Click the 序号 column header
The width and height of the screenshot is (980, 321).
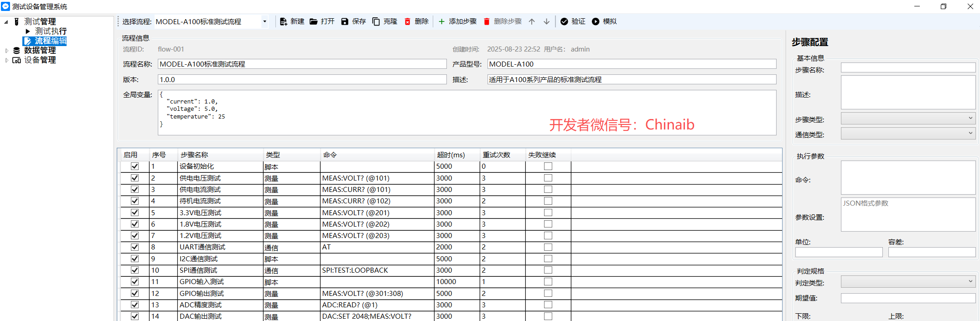[163, 155]
